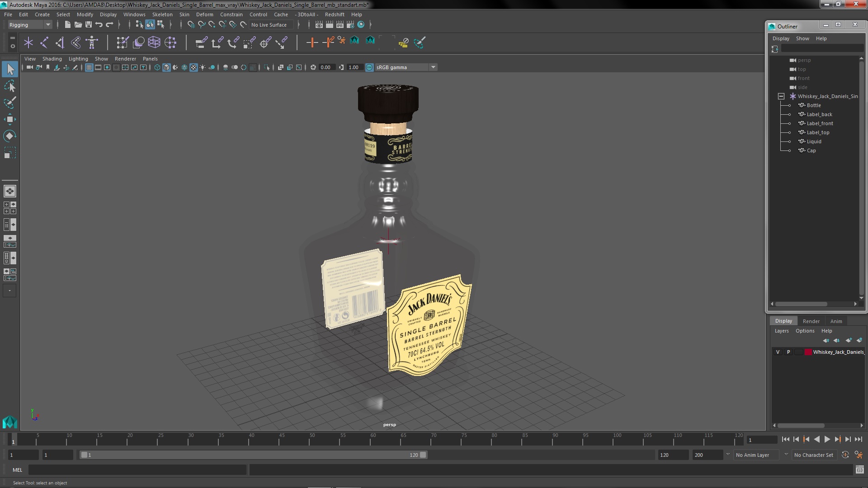Click the Redo arrow icon
This screenshot has height=488, width=868.
pyautogui.click(x=109, y=24)
